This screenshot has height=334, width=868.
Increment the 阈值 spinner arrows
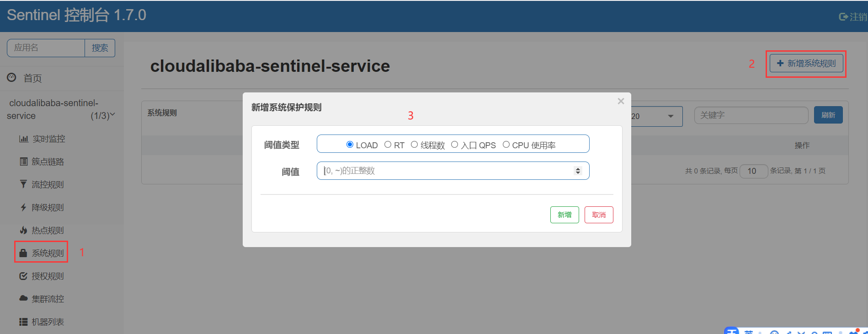pos(578,169)
